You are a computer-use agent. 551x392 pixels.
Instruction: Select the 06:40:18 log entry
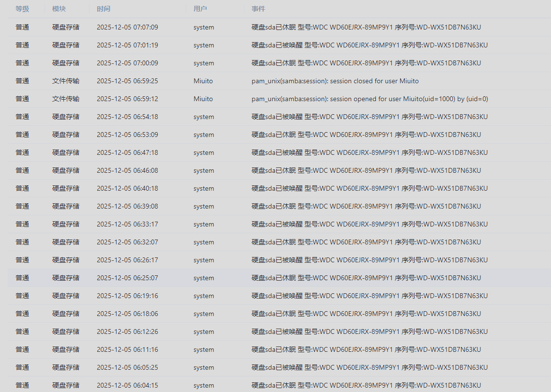pos(279,188)
